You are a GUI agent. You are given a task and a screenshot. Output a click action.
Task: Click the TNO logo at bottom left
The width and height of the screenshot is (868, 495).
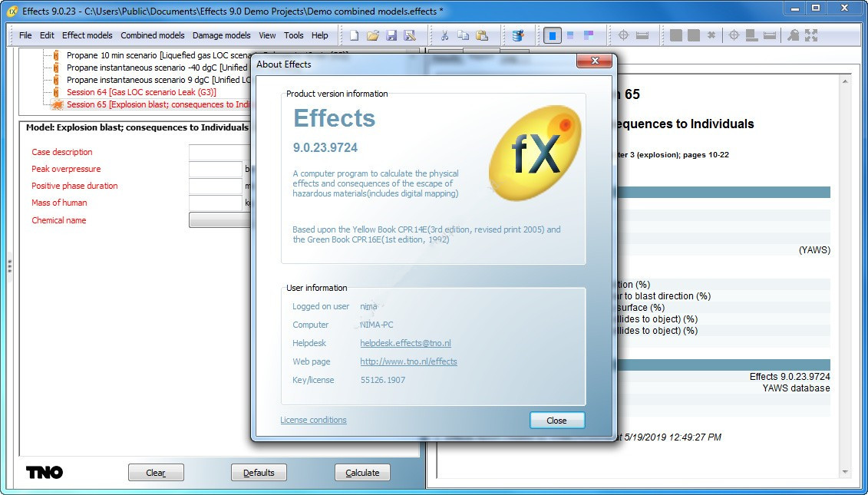tap(45, 472)
